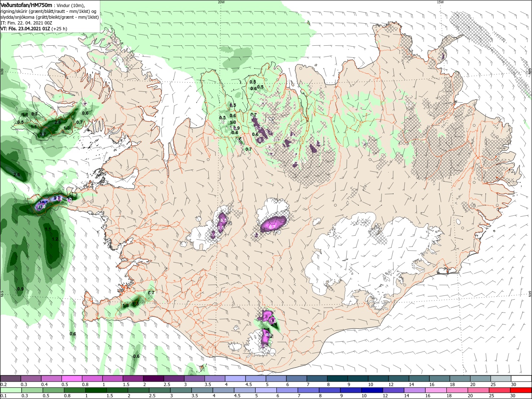Image resolution: width=532 pixels, height=399 pixels.
Task: Click the '20W' longitude label at the top
Action: click(221, 2)
